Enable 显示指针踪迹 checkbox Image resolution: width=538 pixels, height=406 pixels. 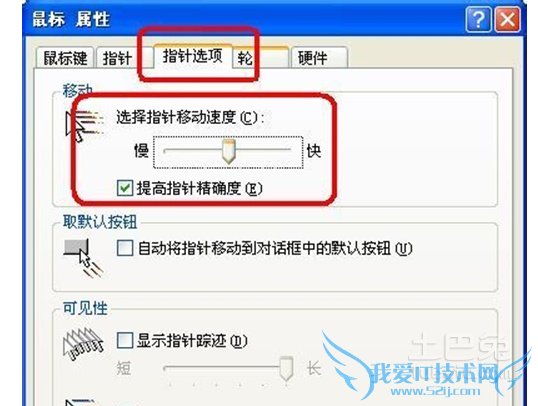(125, 341)
